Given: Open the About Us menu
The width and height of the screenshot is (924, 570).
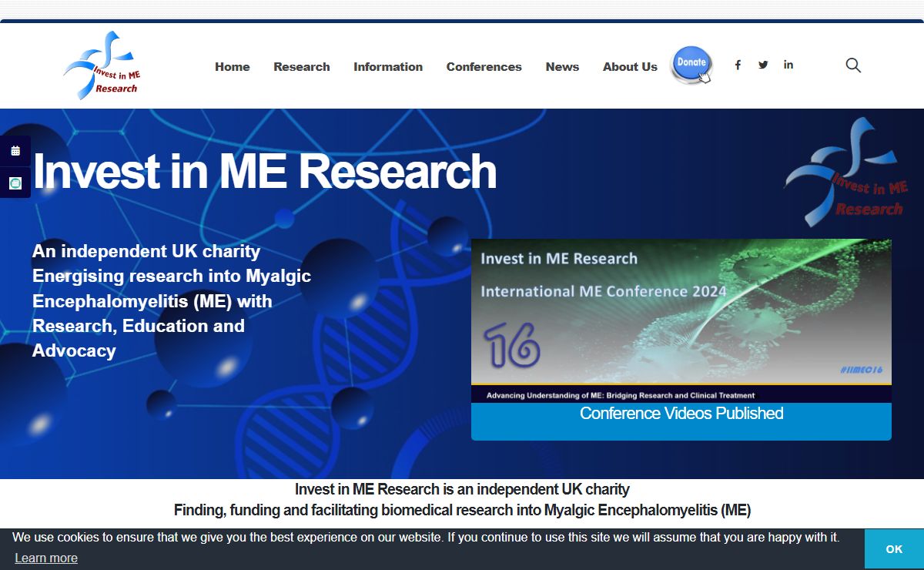Looking at the screenshot, I should click(x=630, y=67).
